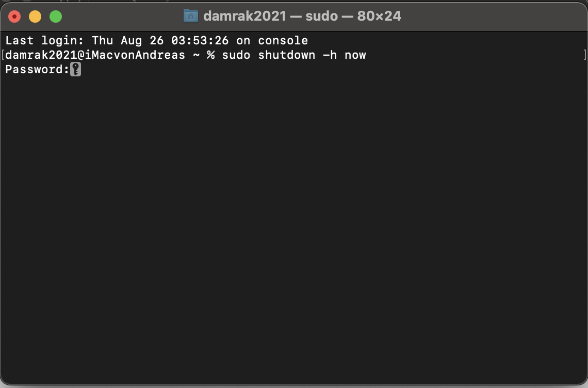Click the right bracket mark on command line

[584, 55]
